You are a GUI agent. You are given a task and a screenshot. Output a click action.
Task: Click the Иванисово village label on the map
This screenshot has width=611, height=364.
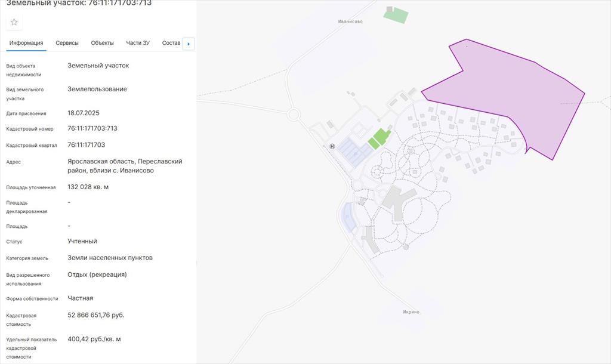pyautogui.click(x=350, y=21)
